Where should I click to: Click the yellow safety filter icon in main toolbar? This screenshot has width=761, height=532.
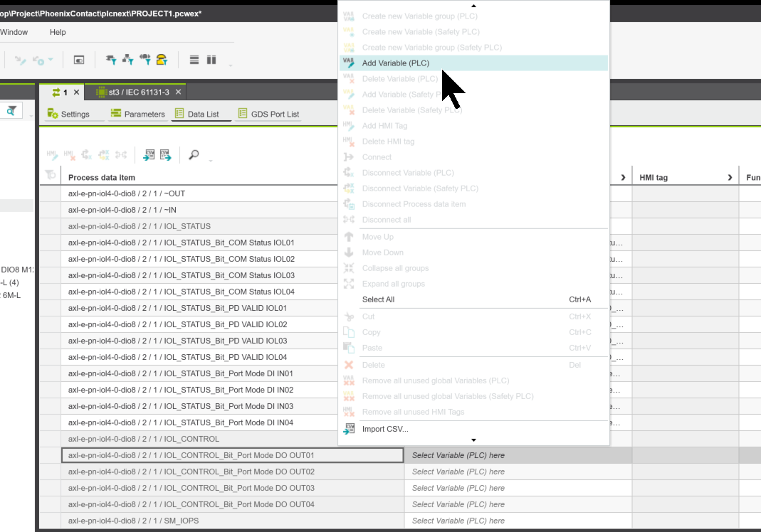point(162,60)
